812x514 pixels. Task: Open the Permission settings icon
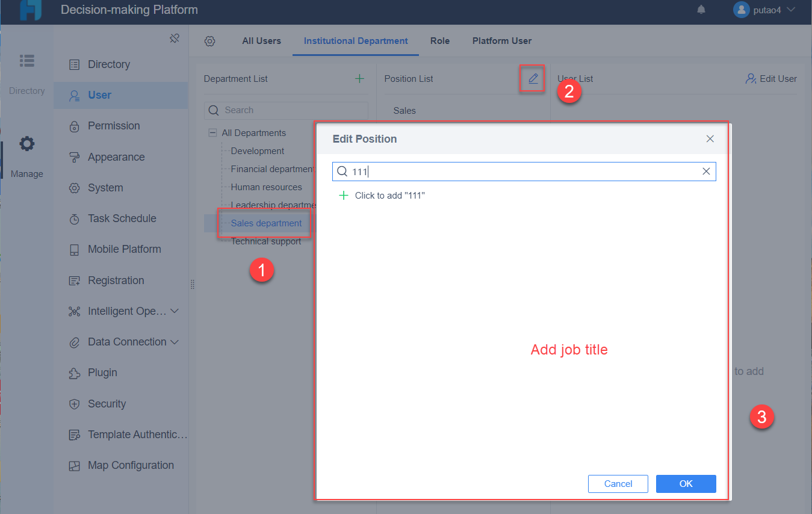pos(73,126)
